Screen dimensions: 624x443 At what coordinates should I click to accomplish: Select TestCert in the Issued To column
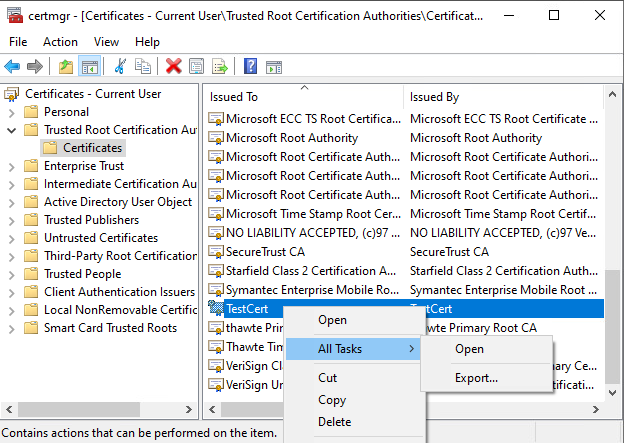247,308
